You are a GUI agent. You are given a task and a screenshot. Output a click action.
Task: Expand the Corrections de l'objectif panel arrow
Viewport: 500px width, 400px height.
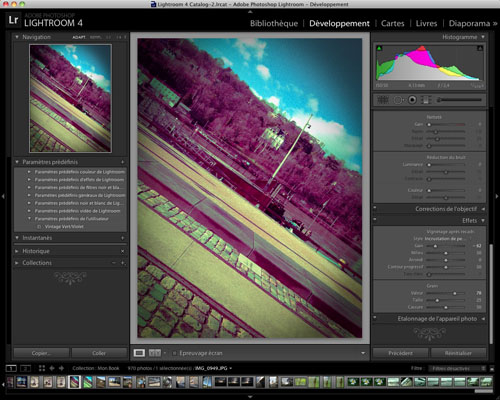tap(483, 209)
